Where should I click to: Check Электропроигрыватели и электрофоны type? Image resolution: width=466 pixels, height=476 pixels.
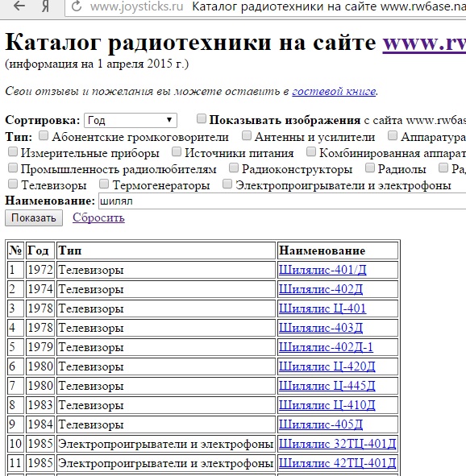pyautogui.click(x=227, y=184)
